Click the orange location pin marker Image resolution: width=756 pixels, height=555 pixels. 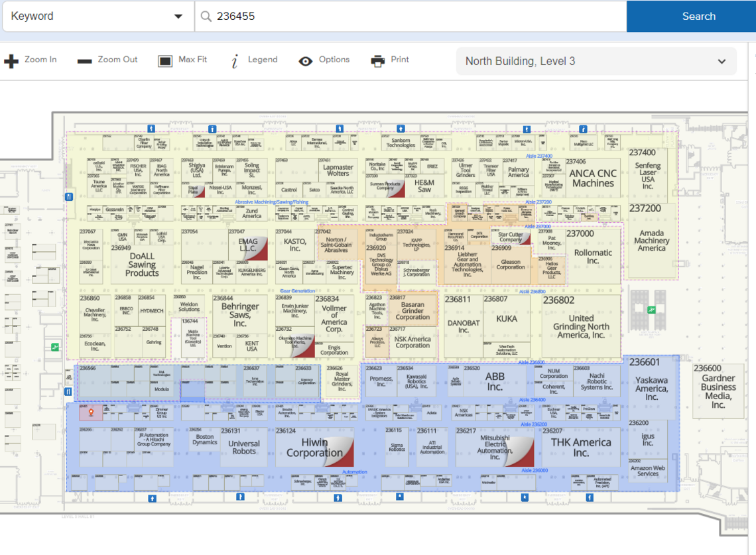[x=91, y=412]
